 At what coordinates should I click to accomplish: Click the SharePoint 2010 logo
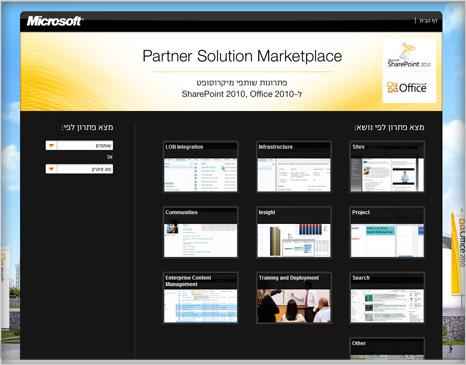click(409, 56)
